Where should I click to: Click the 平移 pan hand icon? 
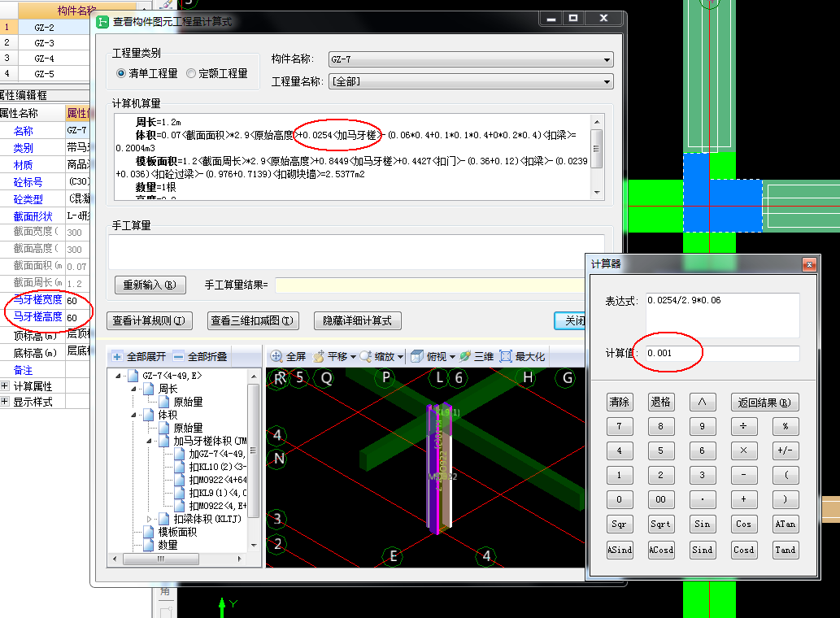click(319, 357)
